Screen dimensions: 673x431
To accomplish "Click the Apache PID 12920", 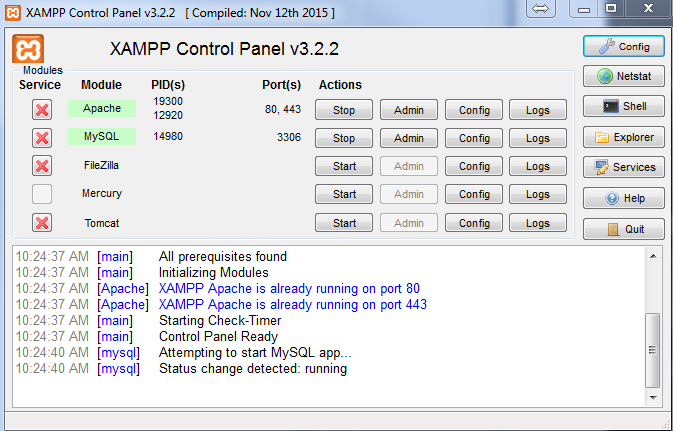I will click(x=168, y=115).
